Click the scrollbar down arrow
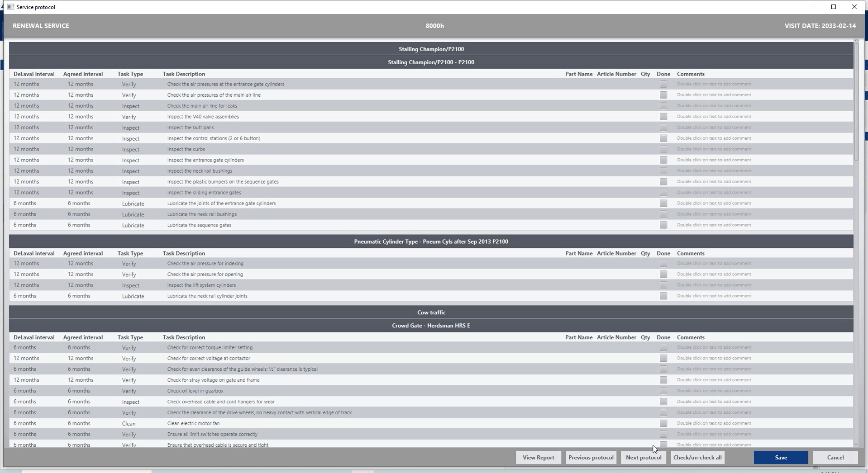868x473 pixels. click(856, 445)
